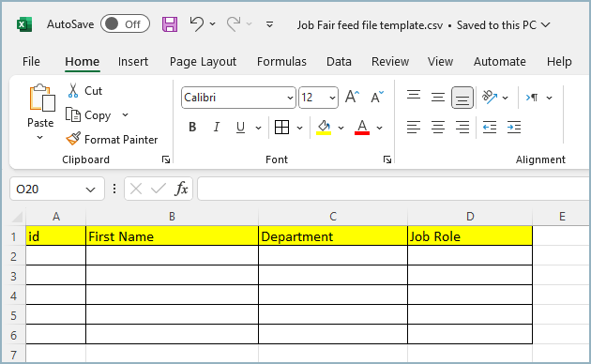This screenshot has width=591, height=364.
Task: Open the Automate tab
Action: (499, 61)
